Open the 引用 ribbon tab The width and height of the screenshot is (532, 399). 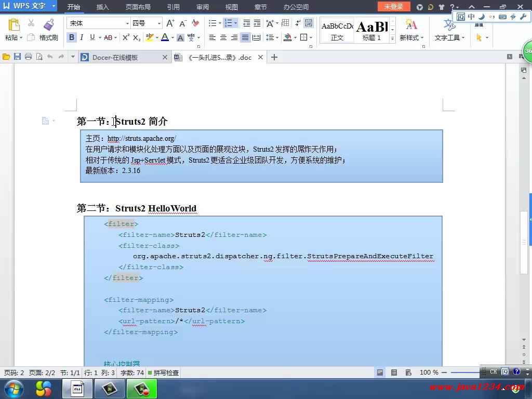coord(173,7)
